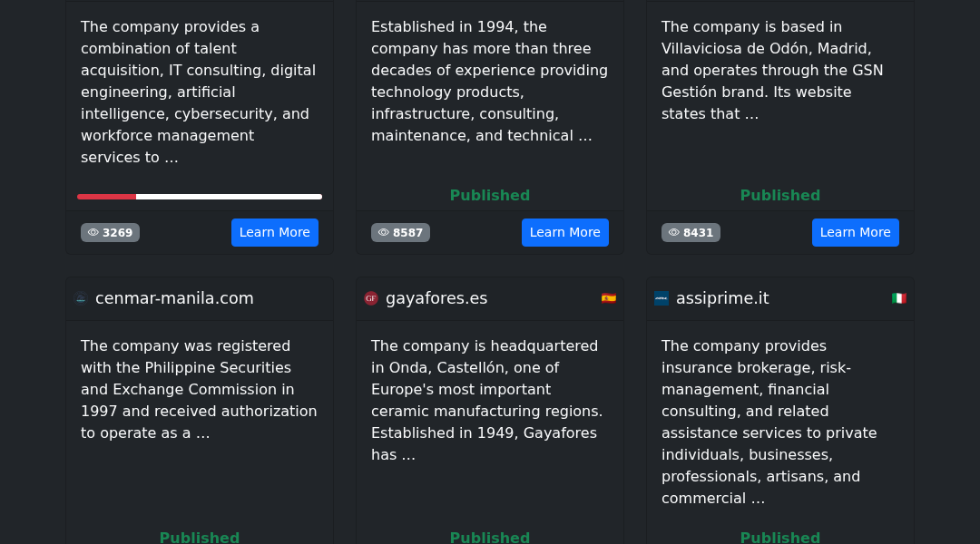Image resolution: width=980 pixels, height=544 pixels.
Task: Click Published status under GSN Gestión card
Action: click(x=780, y=196)
